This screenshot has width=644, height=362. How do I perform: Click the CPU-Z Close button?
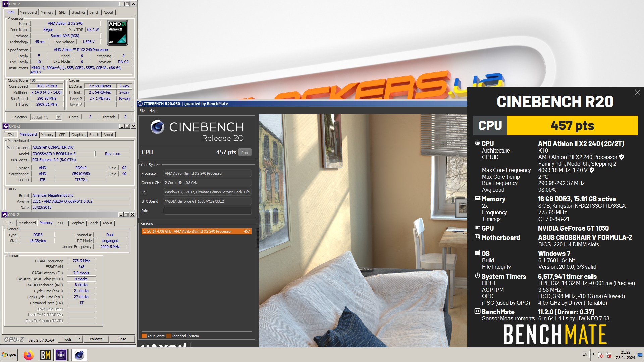tap(122, 339)
